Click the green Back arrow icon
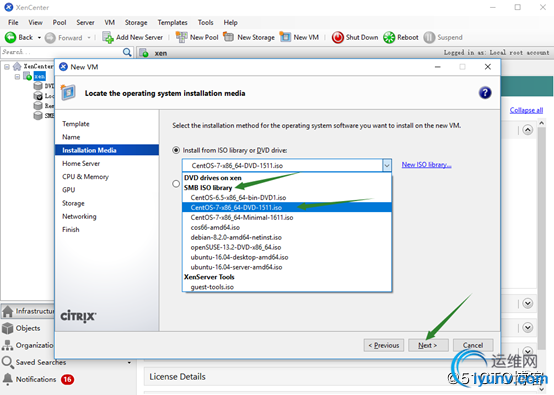554x395 pixels. 10,37
